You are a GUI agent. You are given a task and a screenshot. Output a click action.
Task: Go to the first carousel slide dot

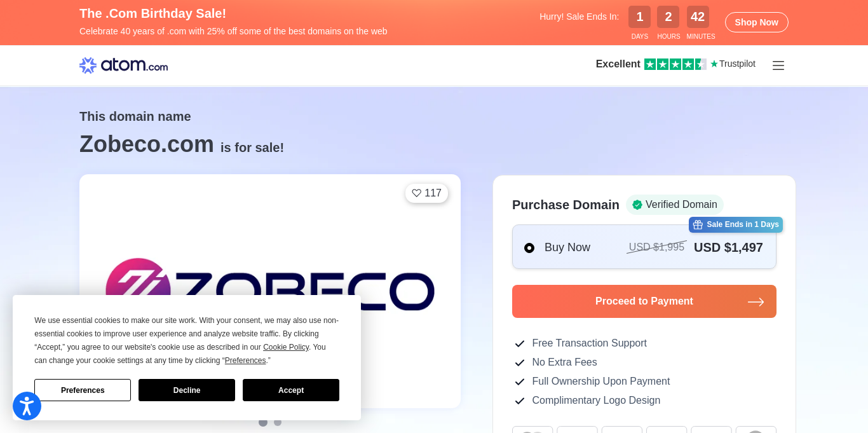[x=263, y=422]
